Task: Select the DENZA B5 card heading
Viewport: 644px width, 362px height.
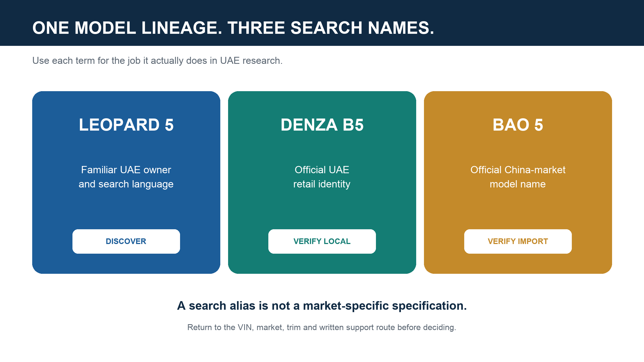Action: (322, 125)
